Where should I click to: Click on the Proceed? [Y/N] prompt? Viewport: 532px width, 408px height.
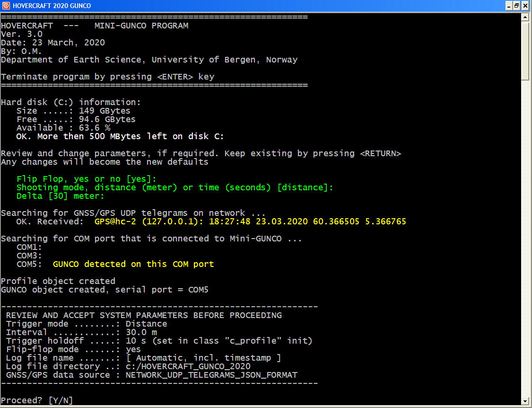[x=37, y=400]
